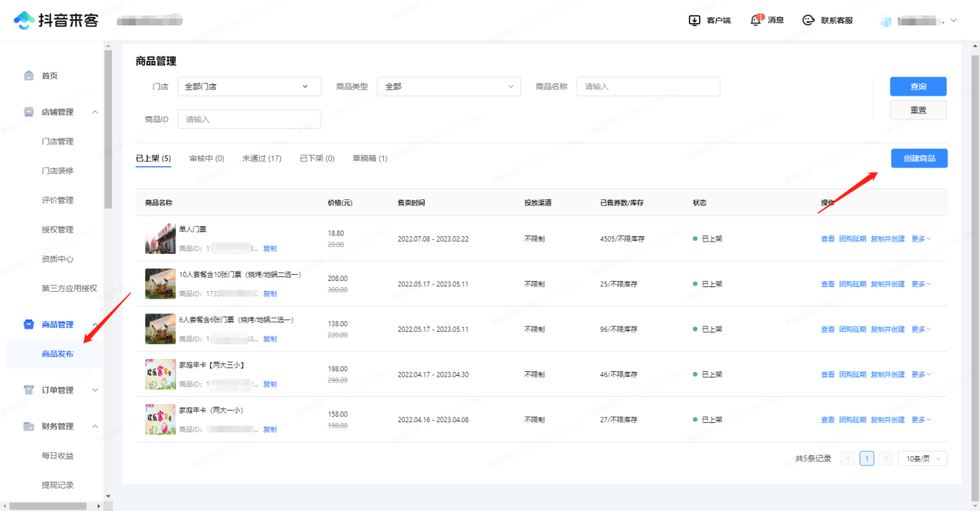
Task: Click the 订单管理 sidebar icon
Action: [29, 390]
